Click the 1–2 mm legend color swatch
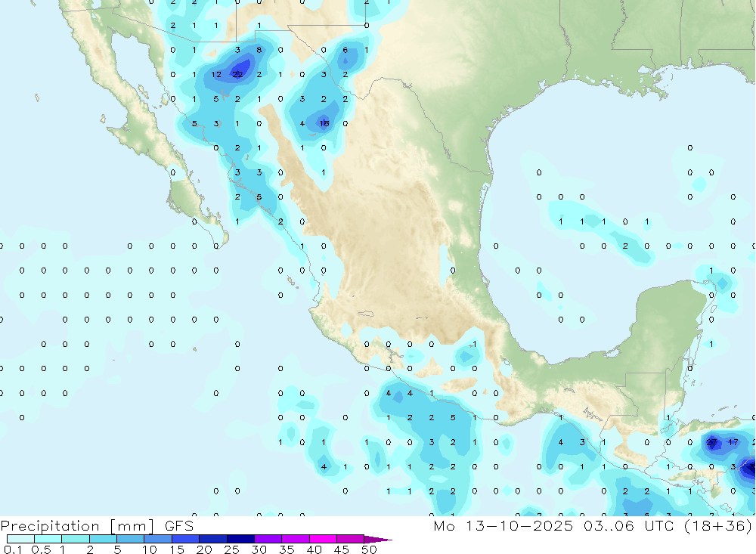 [76, 539]
